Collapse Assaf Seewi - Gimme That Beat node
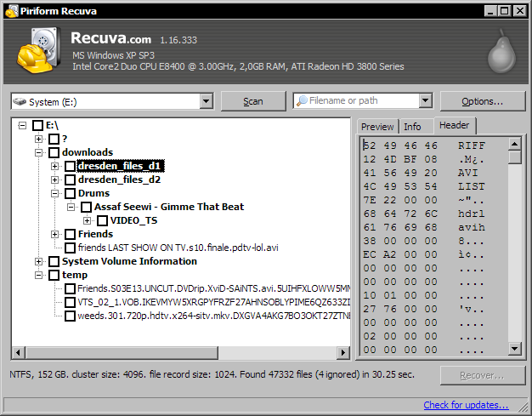 pos(71,207)
